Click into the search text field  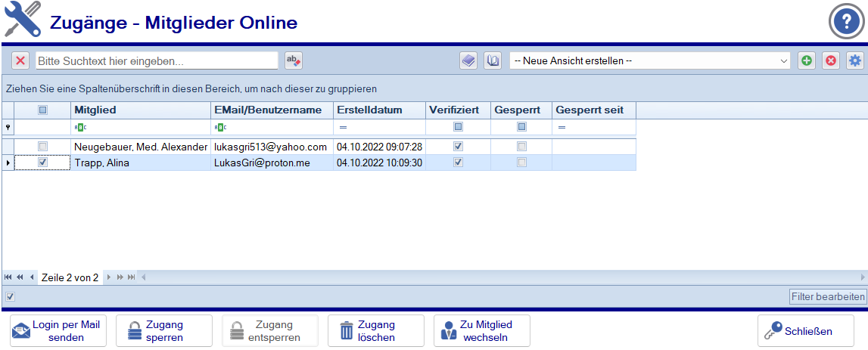pos(157,60)
